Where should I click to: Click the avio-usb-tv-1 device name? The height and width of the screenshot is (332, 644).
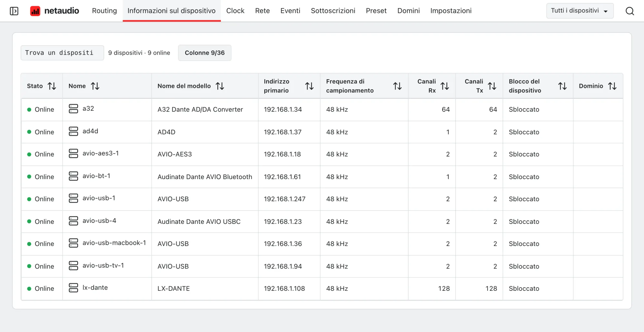click(x=103, y=266)
